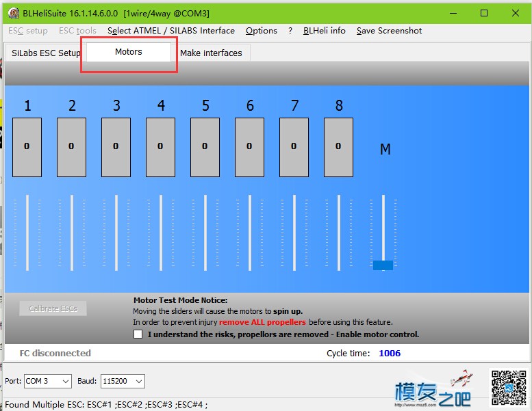Click the M master label

[385, 149]
